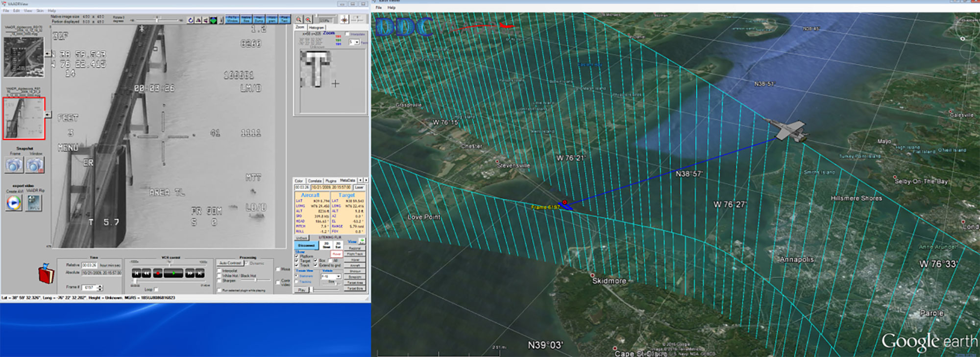Click the VAADR Rip export icon
The height and width of the screenshot is (357, 980).
34,203
